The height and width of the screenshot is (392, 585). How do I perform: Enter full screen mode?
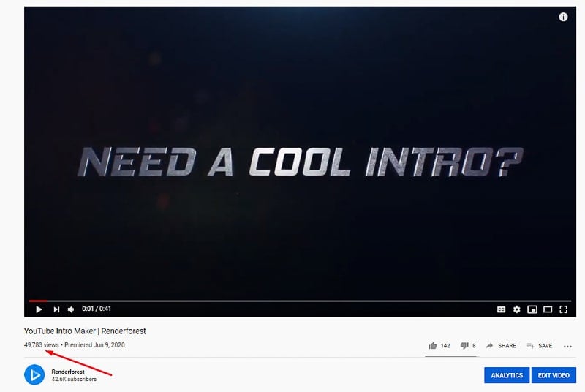click(563, 309)
